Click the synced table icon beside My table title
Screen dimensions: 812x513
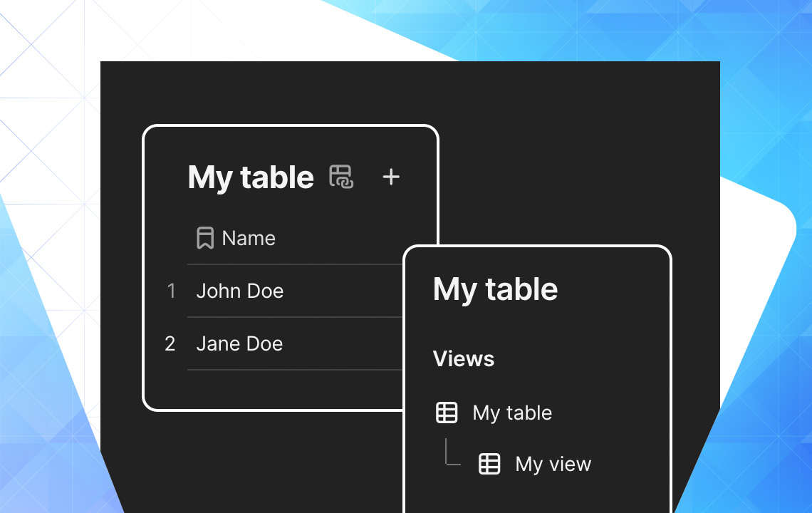click(x=342, y=177)
